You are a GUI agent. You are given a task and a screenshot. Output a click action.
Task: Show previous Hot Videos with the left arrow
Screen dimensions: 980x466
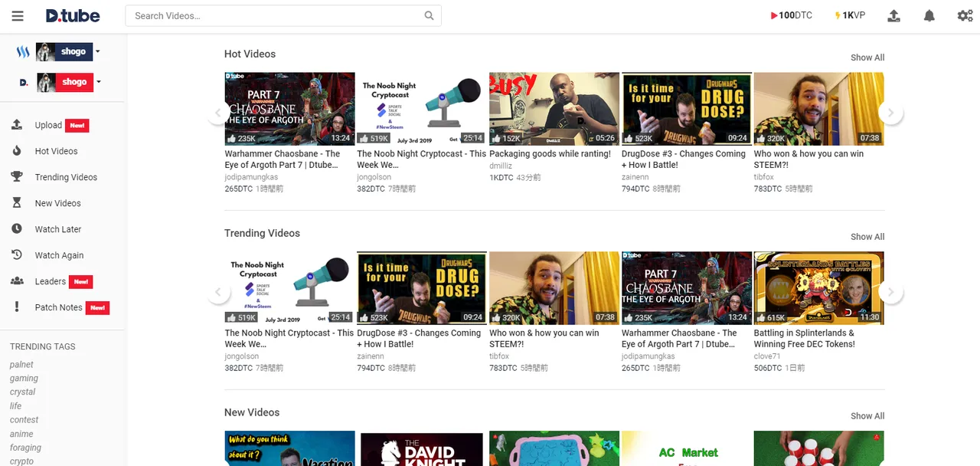(218, 113)
